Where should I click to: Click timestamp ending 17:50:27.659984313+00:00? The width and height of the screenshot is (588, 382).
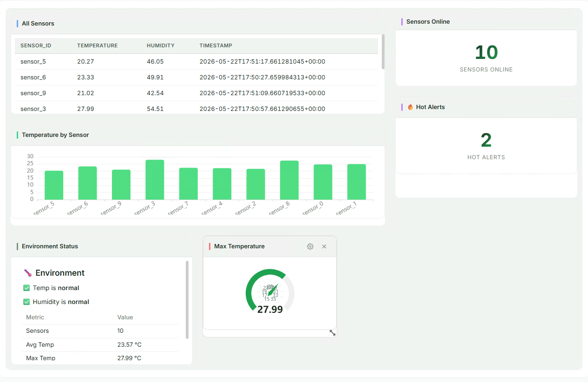(262, 77)
